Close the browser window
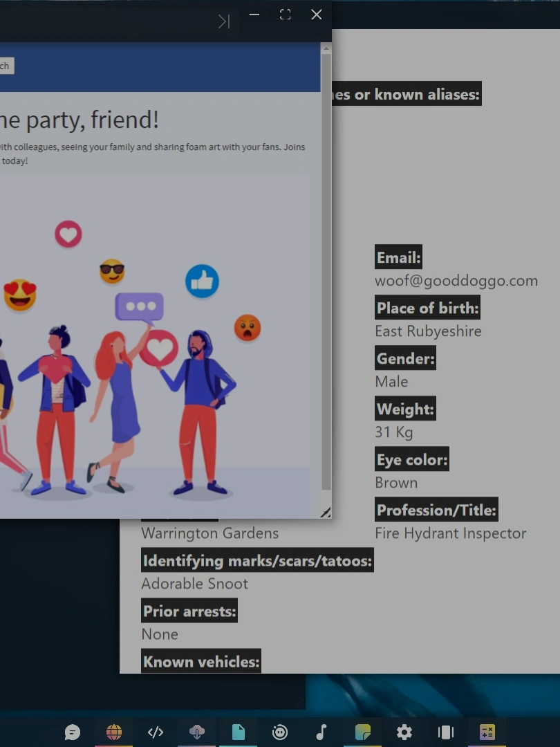 pyautogui.click(x=316, y=15)
